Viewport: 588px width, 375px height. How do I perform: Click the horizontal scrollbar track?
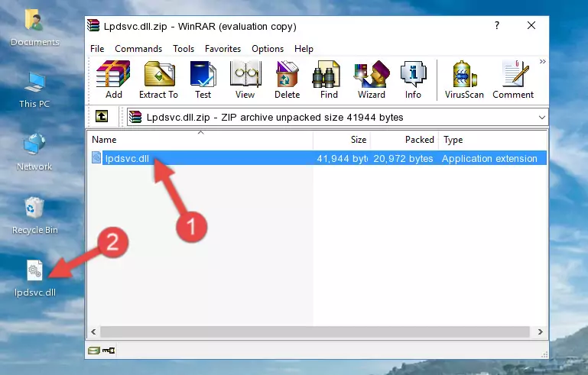(x=315, y=331)
